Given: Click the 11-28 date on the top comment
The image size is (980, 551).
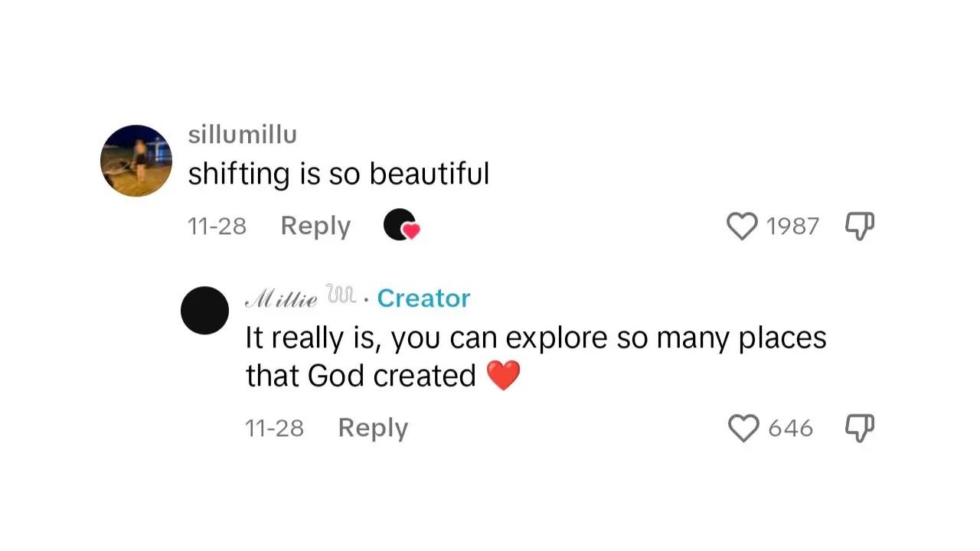Looking at the screenshot, I should [217, 226].
